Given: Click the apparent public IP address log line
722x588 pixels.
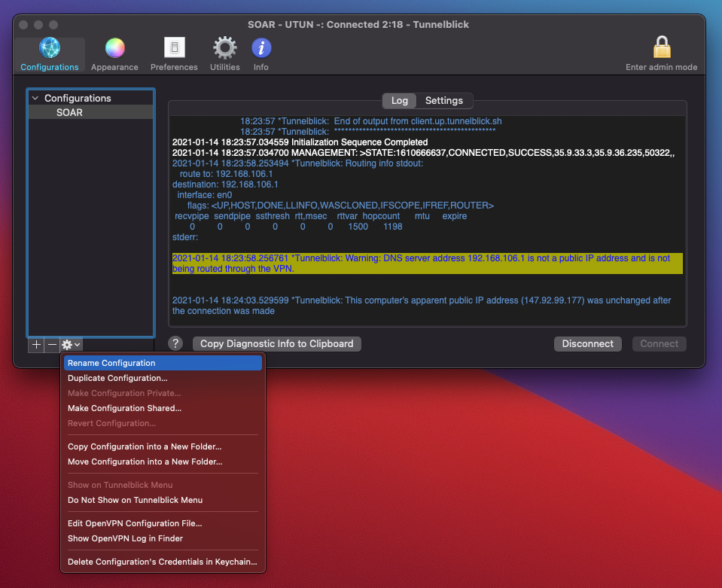Looking at the screenshot, I should [422, 305].
